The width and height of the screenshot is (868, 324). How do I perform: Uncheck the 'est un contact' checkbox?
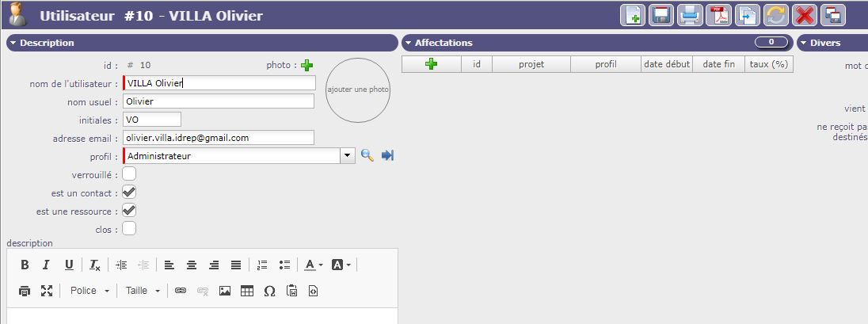point(129,192)
